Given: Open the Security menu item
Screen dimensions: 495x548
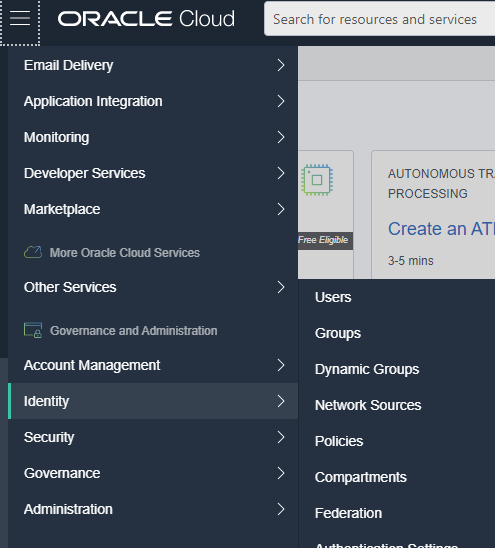Looking at the screenshot, I should (153, 437).
